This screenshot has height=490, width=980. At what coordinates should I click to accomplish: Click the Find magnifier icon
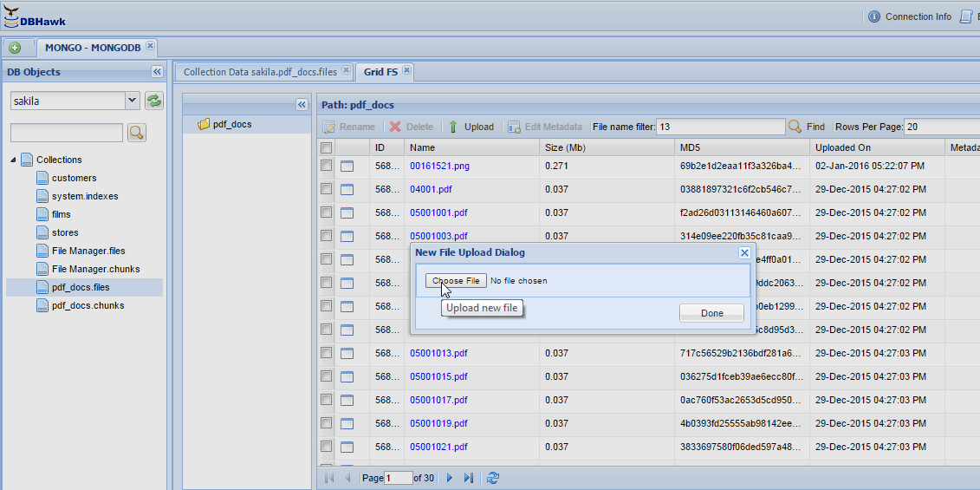(x=795, y=127)
